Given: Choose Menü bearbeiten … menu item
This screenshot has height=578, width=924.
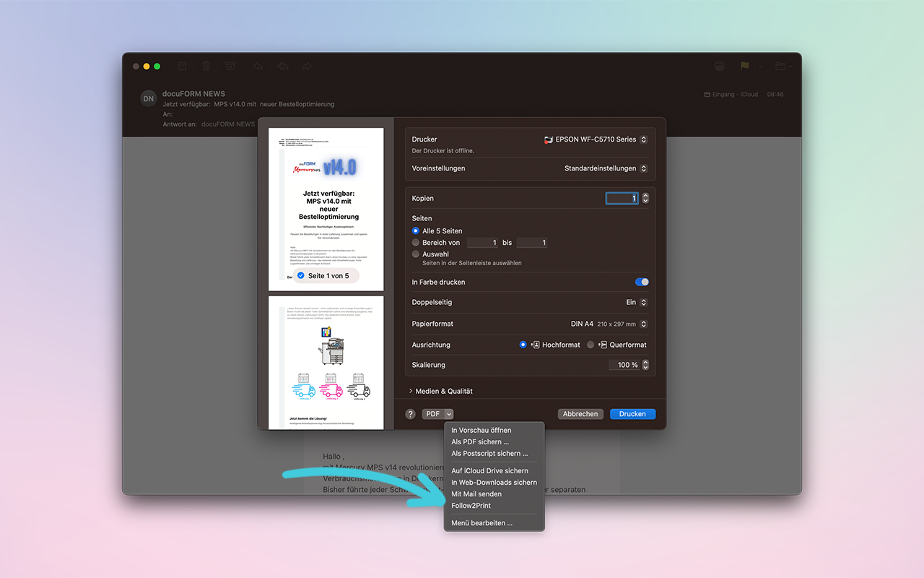Looking at the screenshot, I should (494, 523).
